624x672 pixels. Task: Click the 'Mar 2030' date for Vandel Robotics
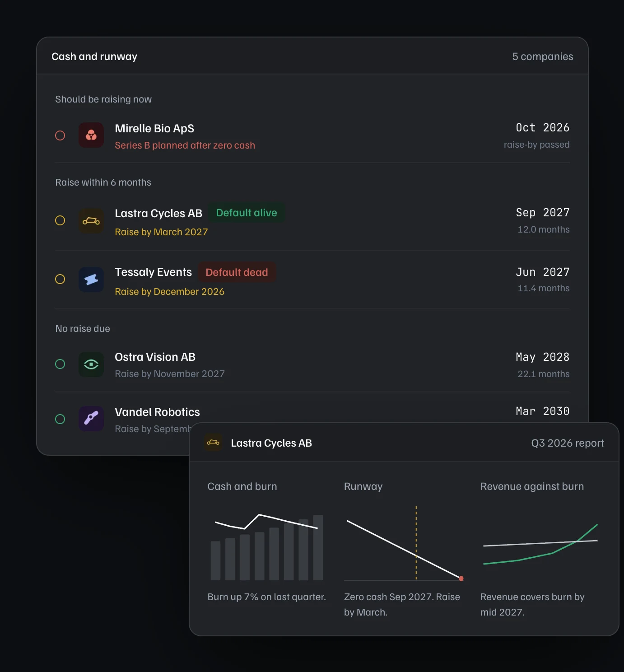[x=543, y=411]
